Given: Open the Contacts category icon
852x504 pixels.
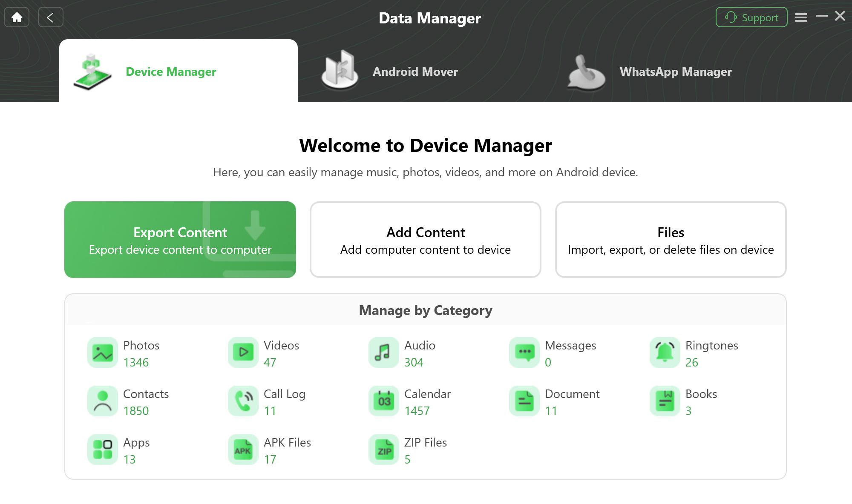Looking at the screenshot, I should click(102, 401).
